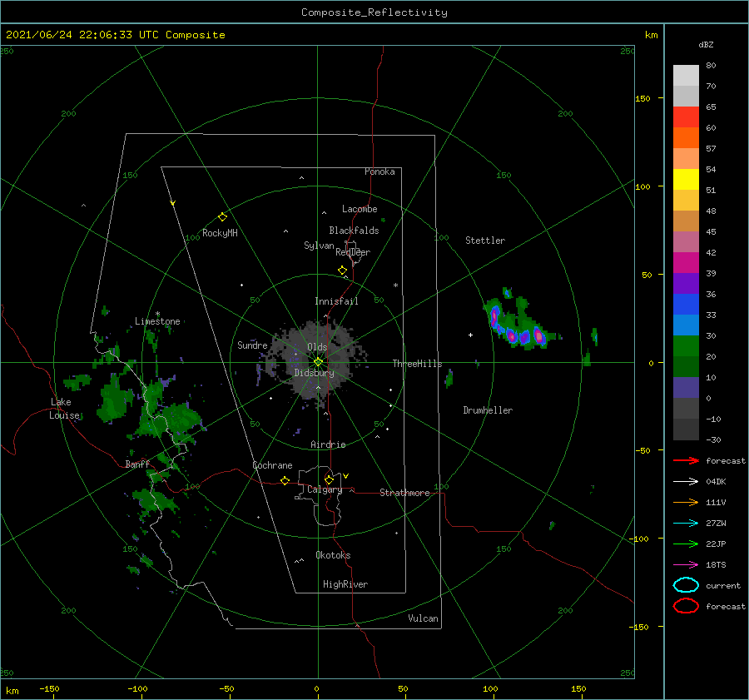Screen dimensions: 749x700
Task: Click the red 65-60 dBZ color swatch
Action: click(686, 117)
